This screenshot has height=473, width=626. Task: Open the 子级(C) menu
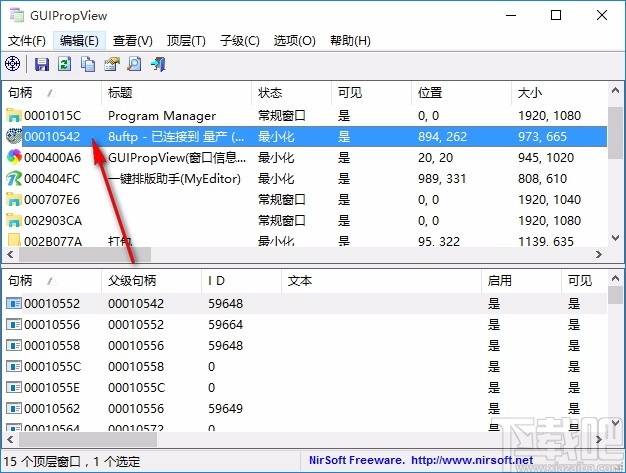click(x=240, y=40)
